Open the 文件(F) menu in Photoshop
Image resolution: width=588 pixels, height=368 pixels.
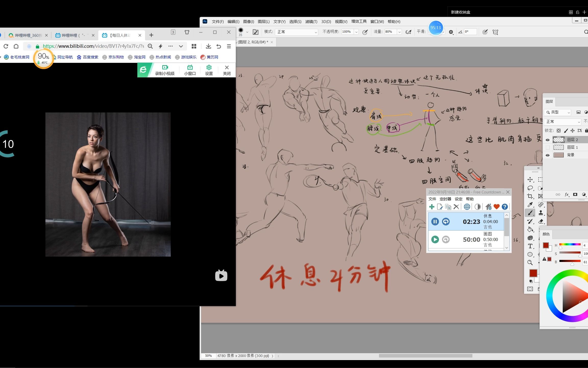218,22
